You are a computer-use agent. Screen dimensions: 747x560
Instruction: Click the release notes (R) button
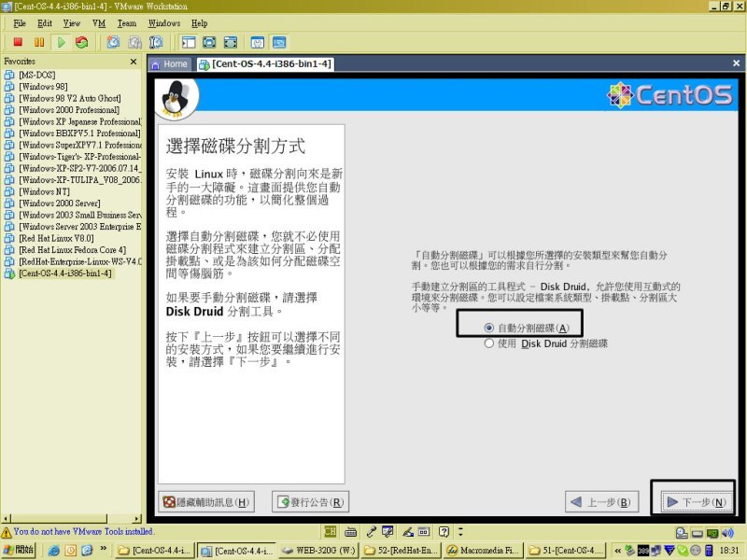[311, 502]
